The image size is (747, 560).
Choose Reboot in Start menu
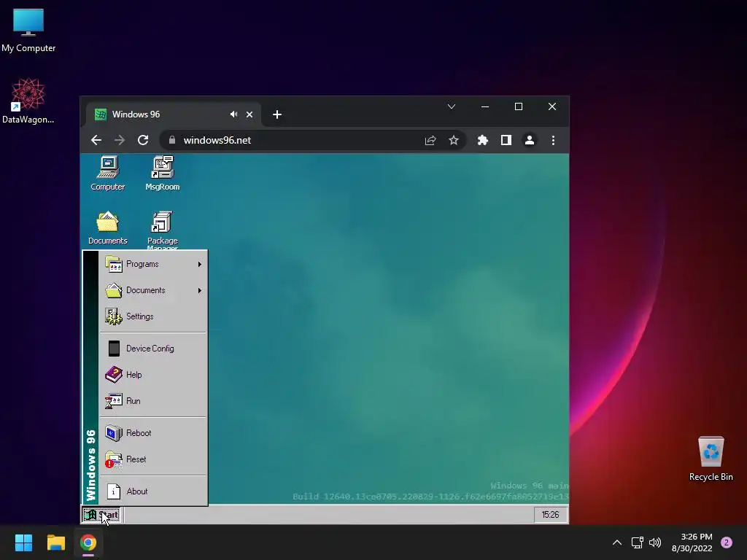[153, 433]
